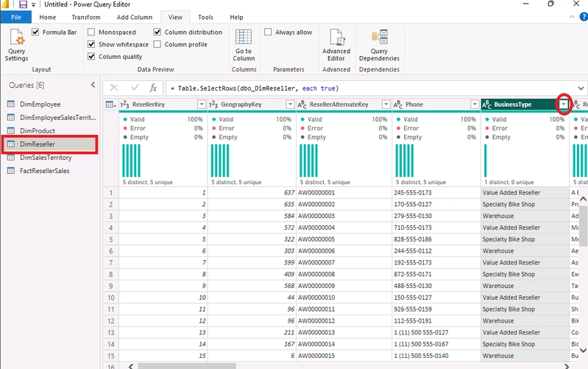Open the table options menu button
Viewport: 588px width, 369px height.
click(110, 105)
